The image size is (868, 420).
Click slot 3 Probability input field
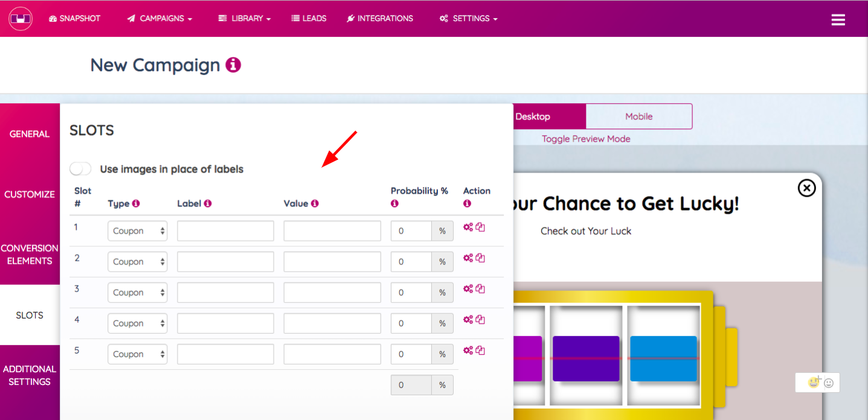tap(411, 293)
